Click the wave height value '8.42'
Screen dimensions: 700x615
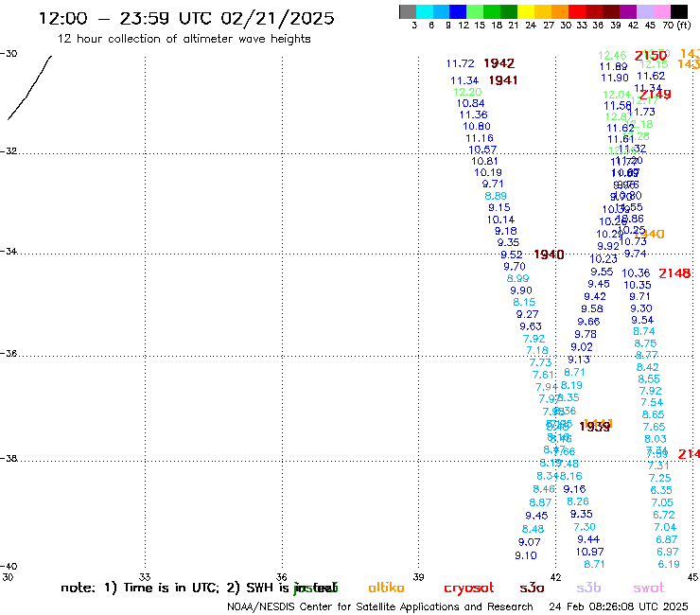[x=647, y=367]
